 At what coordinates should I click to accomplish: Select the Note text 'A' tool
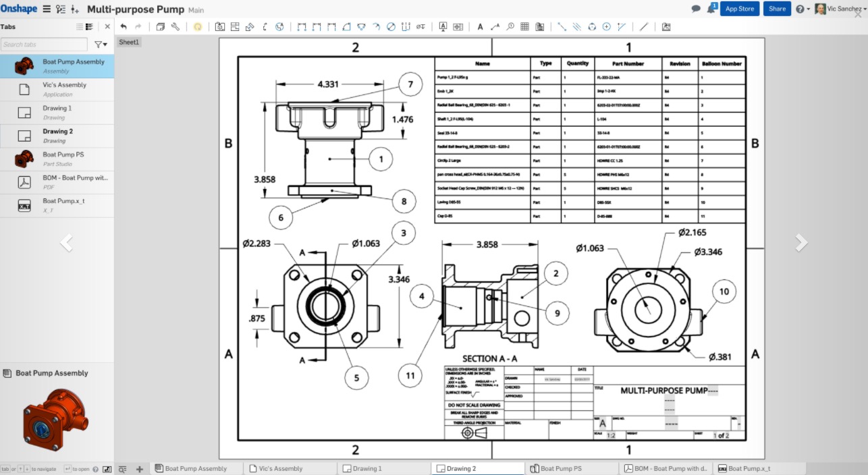pos(480,27)
